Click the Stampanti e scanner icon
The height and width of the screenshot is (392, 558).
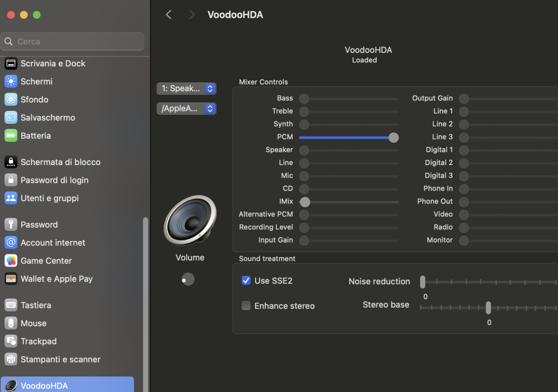pos(11,359)
